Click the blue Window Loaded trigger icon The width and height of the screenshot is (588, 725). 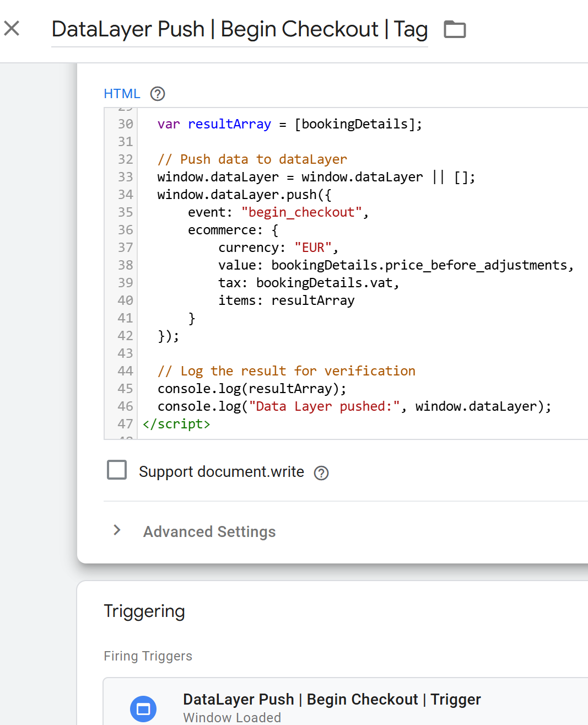(x=143, y=708)
